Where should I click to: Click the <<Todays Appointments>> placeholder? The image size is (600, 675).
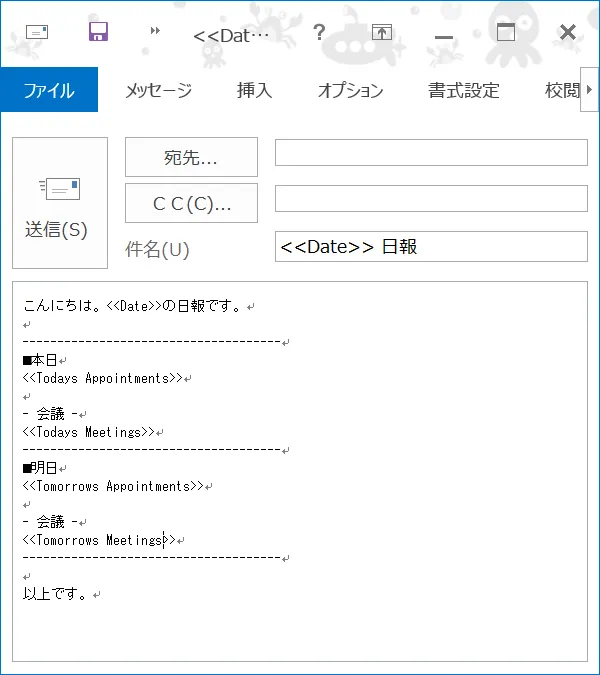pos(103,378)
